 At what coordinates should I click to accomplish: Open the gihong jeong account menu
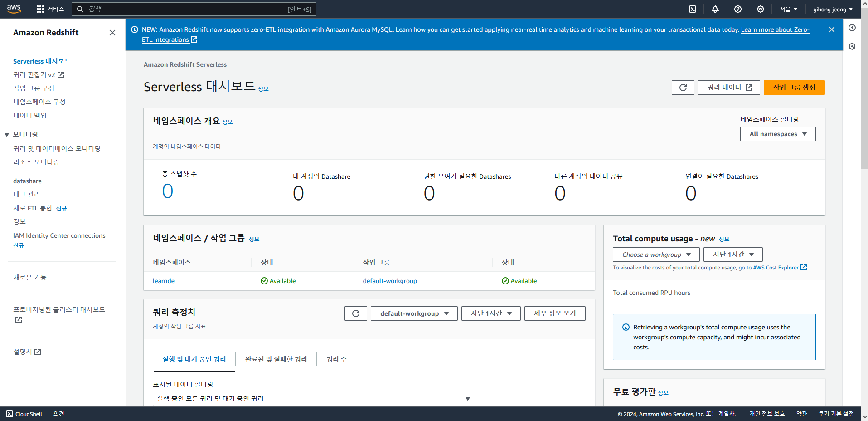pyautogui.click(x=833, y=9)
